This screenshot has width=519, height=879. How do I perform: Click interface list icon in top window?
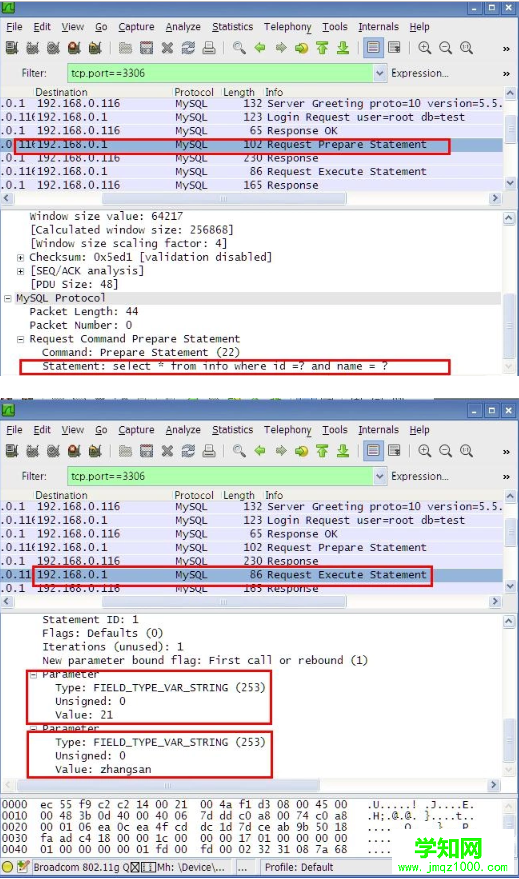(x=12, y=48)
